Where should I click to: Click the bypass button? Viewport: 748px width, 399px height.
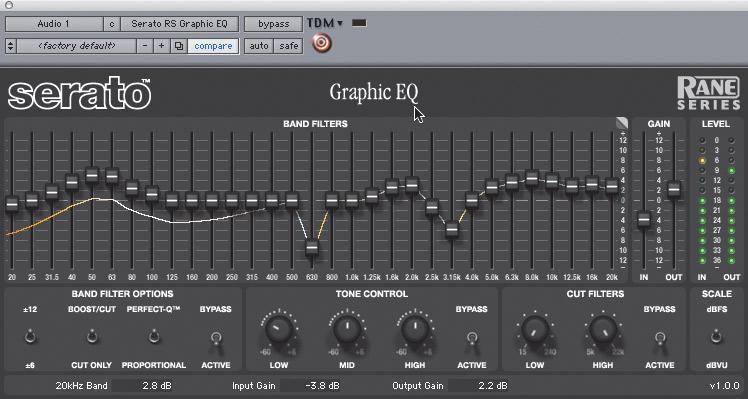pos(273,24)
